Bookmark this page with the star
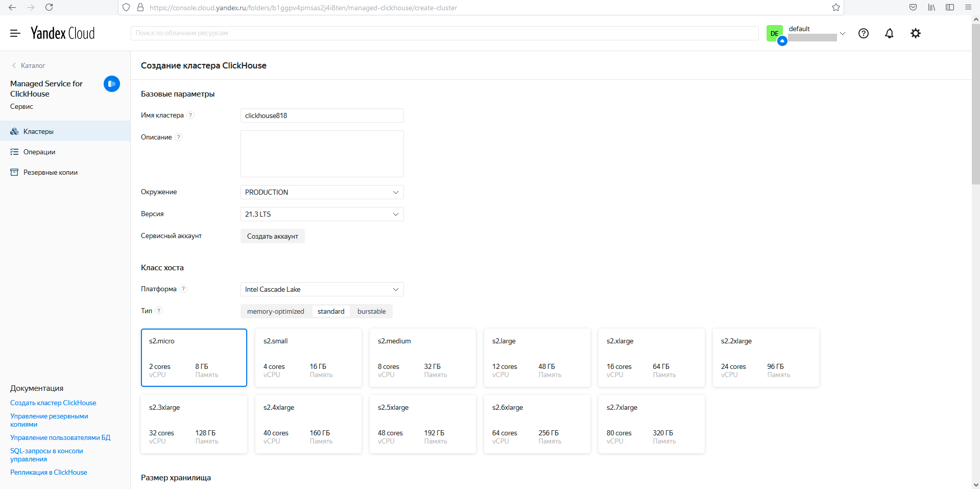Image resolution: width=980 pixels, height=489 pixels. coord(835,7)
